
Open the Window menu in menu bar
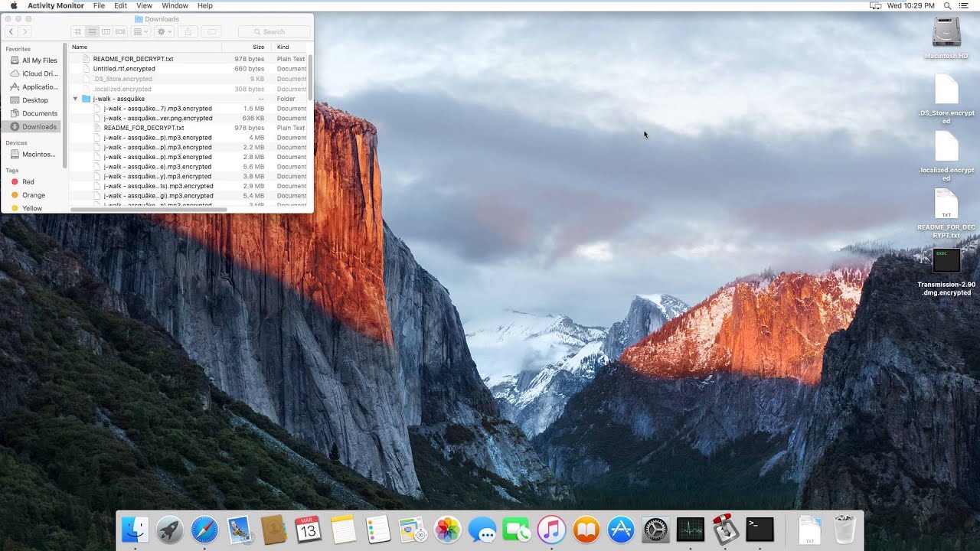click(175, 5)
